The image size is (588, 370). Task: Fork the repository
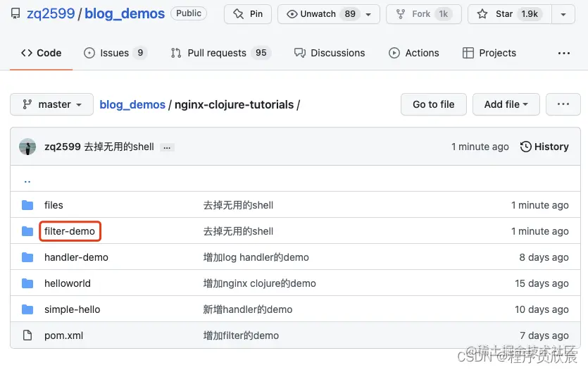click(x=424, y=14)
